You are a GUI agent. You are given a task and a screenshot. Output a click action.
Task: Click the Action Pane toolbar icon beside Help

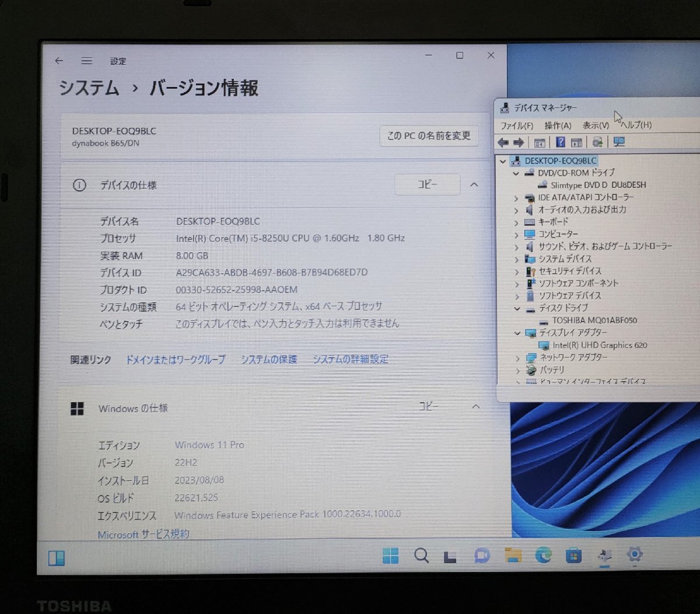[576, 142]
